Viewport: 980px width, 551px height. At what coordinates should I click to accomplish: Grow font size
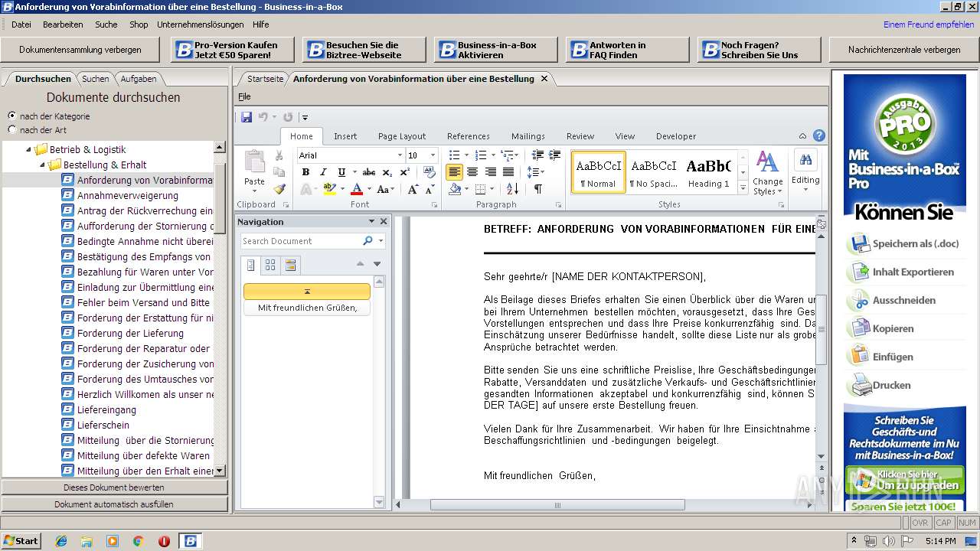tap(413, 189)
